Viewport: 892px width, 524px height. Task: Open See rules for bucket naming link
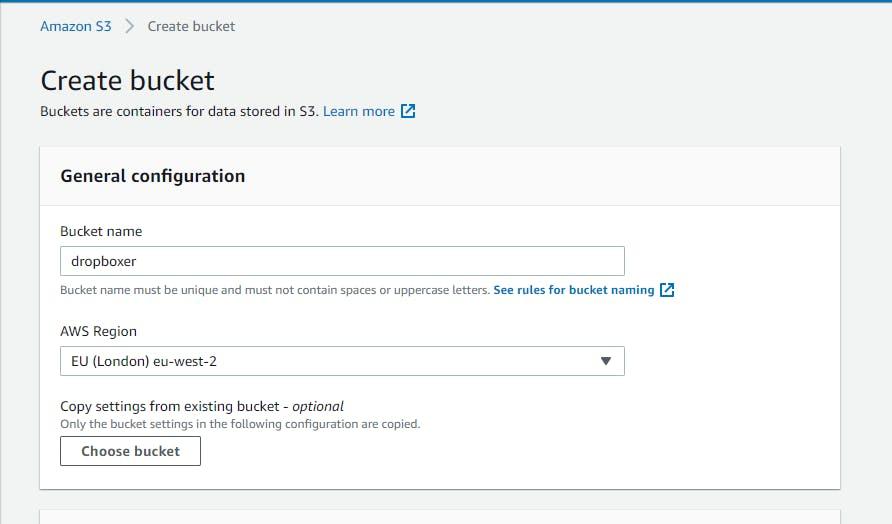(573, 290)
